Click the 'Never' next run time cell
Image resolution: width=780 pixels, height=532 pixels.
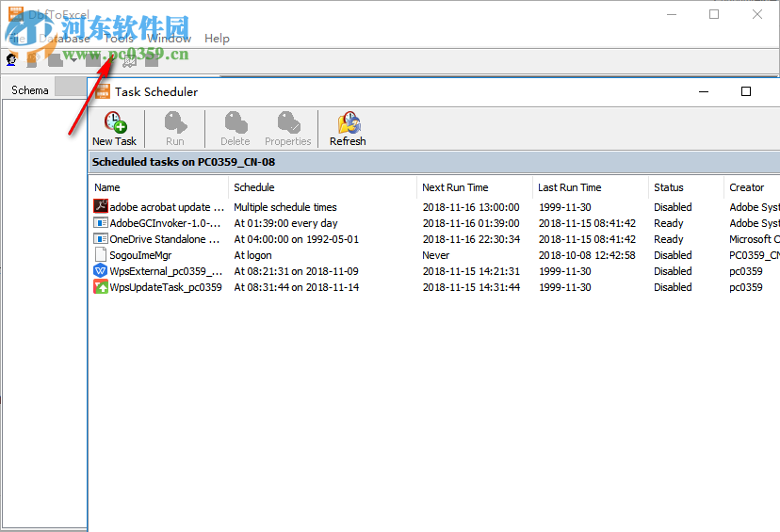pos(436,255)
